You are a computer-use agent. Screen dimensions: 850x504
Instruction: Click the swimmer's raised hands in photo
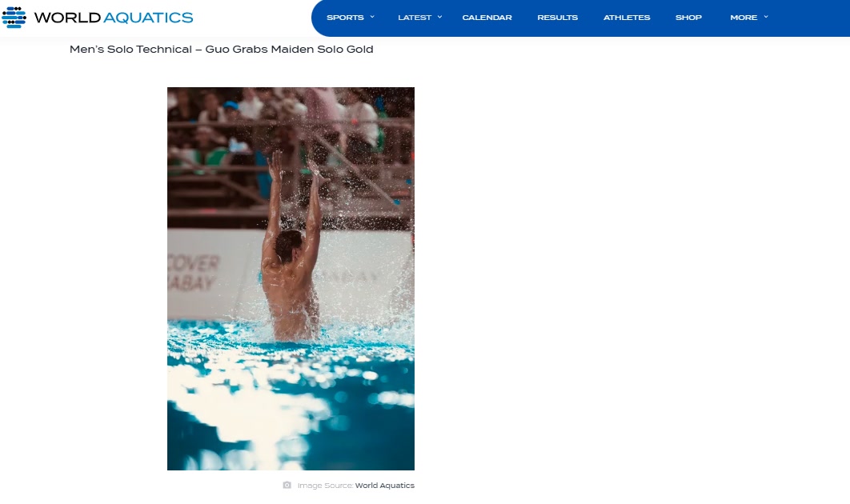(295, 168)
